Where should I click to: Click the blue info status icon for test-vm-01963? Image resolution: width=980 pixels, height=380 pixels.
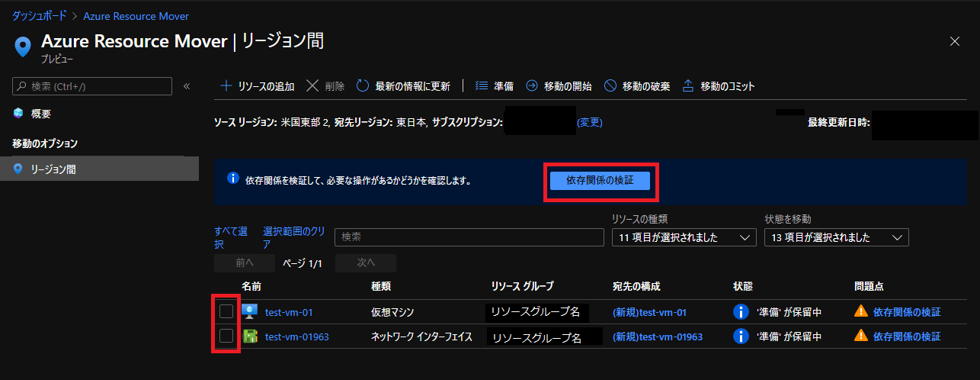pos(740,337)
